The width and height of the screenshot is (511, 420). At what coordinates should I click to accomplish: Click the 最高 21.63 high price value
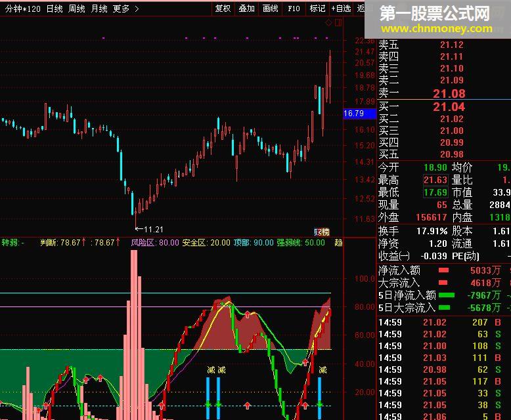pos(435,180)
